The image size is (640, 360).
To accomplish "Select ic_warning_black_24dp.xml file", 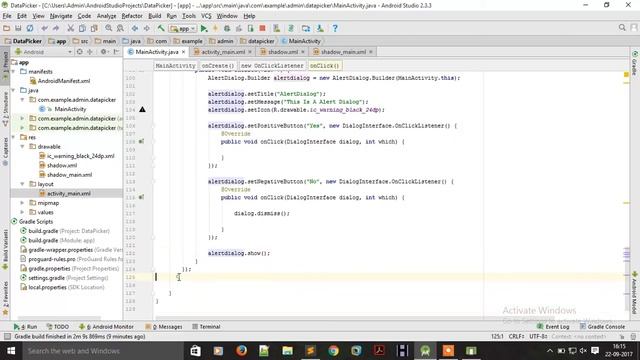I will tap(80, 156).
